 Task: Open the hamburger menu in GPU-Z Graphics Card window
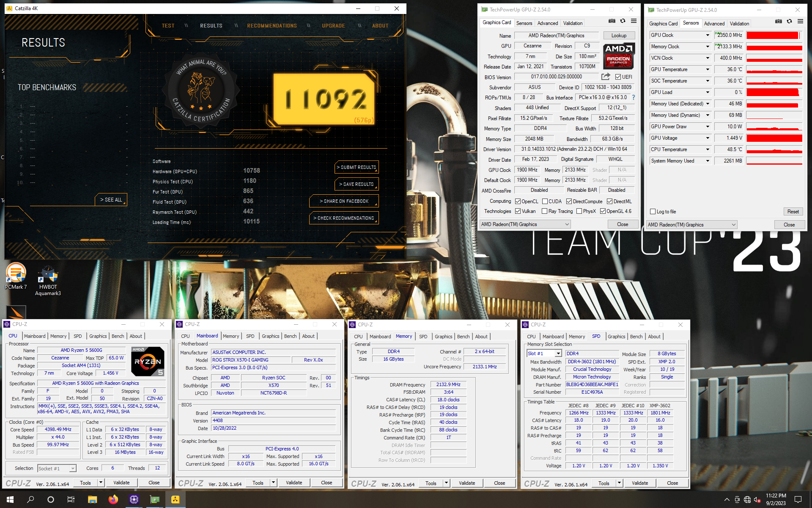click(x=634, y=21)
